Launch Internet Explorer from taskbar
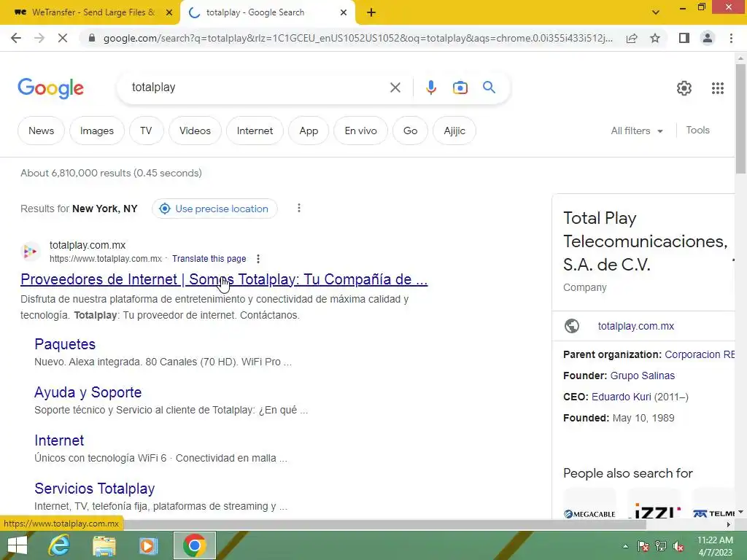 point(59,545)
